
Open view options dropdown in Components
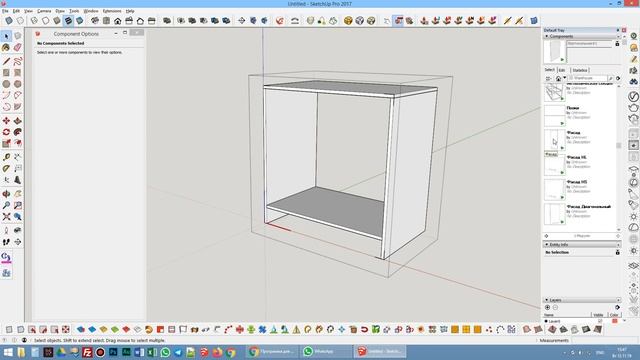[x=549, y=78]
